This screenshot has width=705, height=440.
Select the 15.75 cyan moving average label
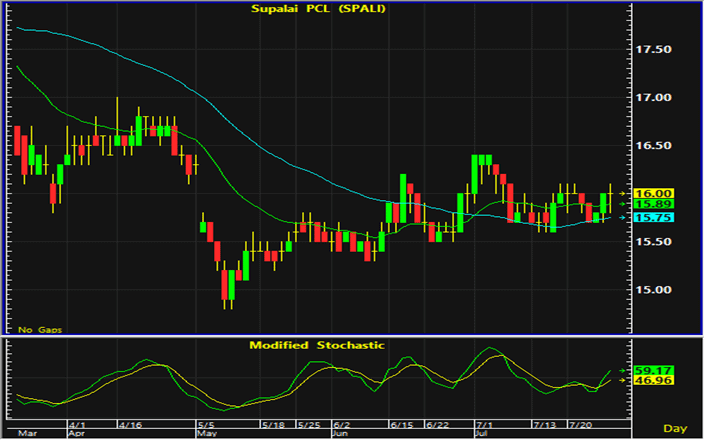(x=654, y=218)
